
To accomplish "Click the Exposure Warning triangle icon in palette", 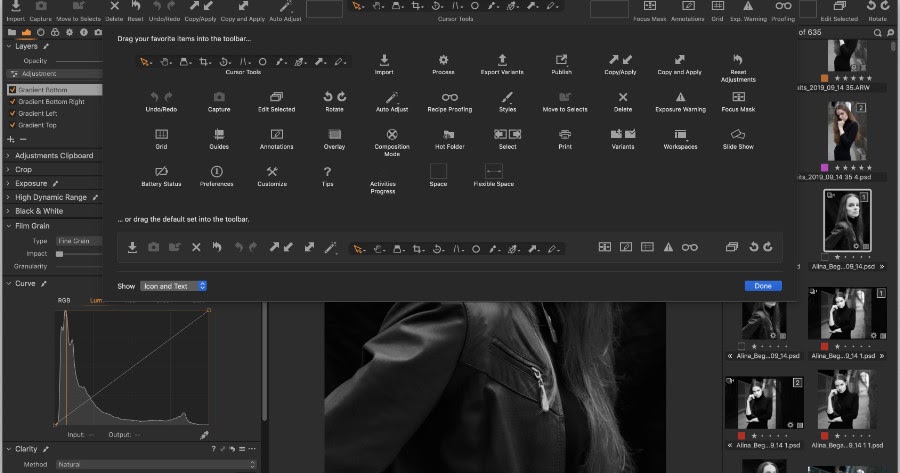I will coord(680,97).
